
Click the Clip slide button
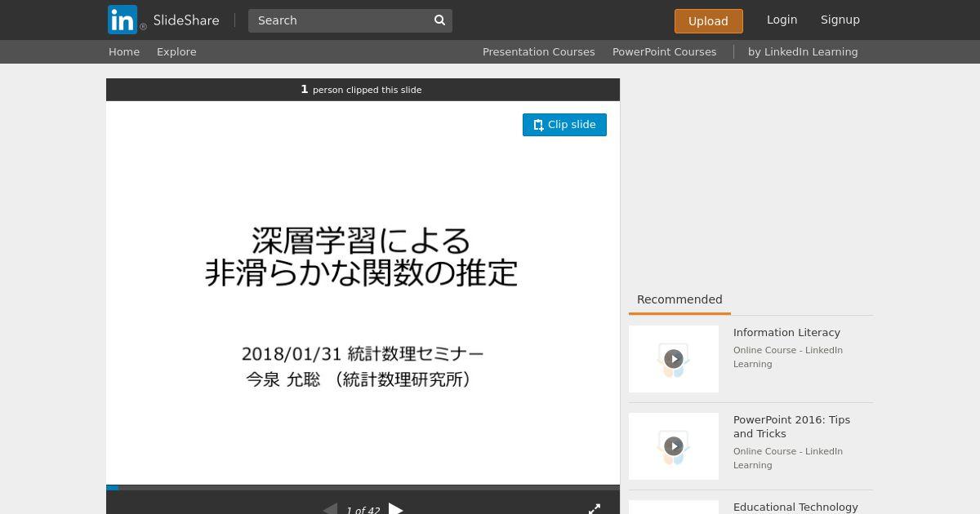coord(564,125)
